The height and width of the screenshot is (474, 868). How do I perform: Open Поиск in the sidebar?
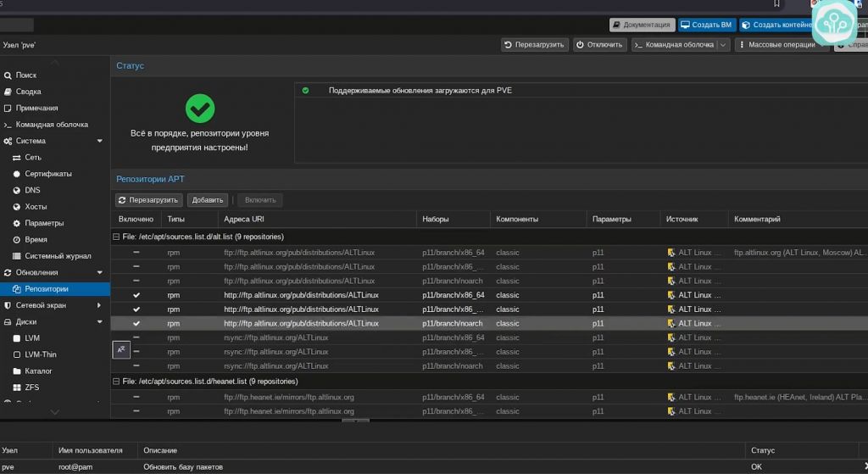25,75
